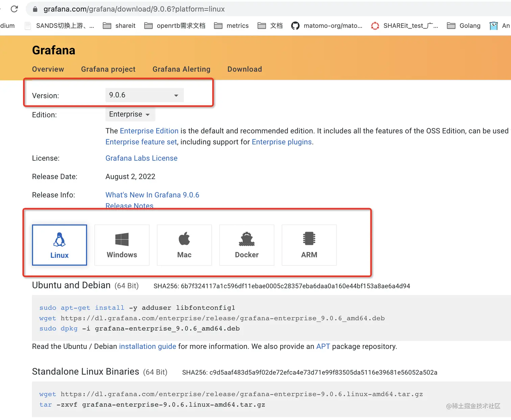Open the Enterprise edition dropdown
This screenshot has width=511, height=420.
click(x=130, y=114)
